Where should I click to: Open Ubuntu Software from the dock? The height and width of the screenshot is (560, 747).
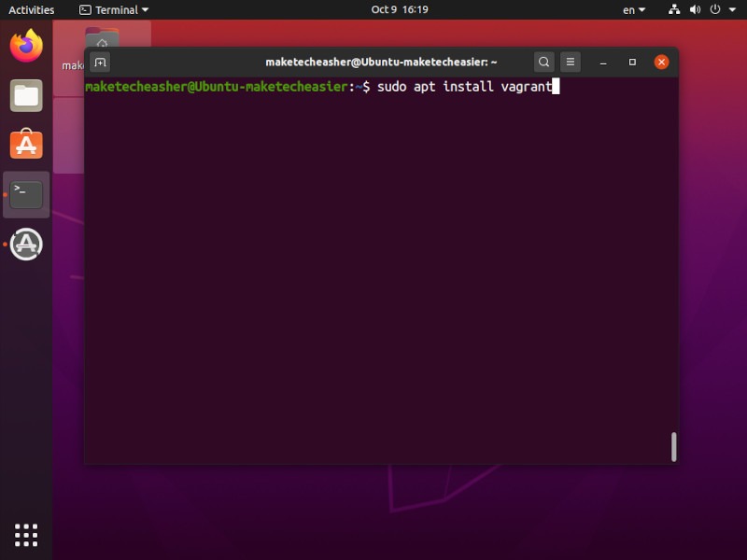[x=25, y=145]
